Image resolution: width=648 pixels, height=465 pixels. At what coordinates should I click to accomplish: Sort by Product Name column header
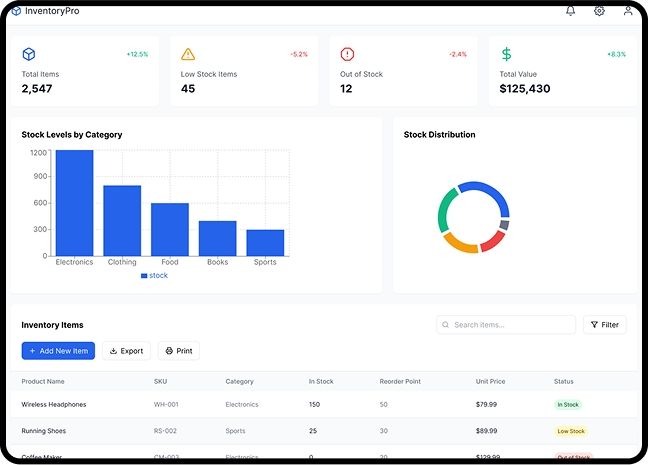(x=43, y=381)
